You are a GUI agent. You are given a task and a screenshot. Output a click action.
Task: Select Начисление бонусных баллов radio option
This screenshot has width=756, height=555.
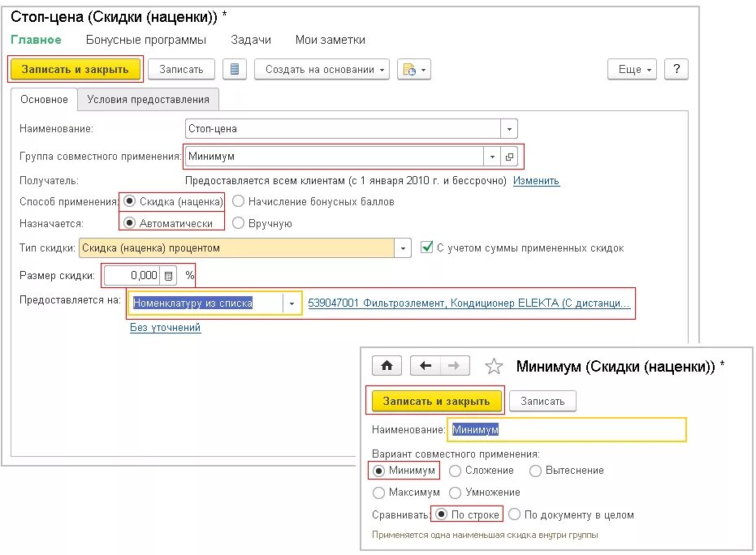(x=238, y=201)
